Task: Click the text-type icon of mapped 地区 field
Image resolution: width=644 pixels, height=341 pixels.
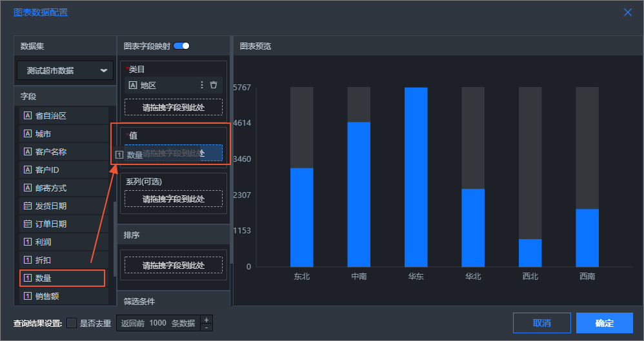Action: (133, 85)
